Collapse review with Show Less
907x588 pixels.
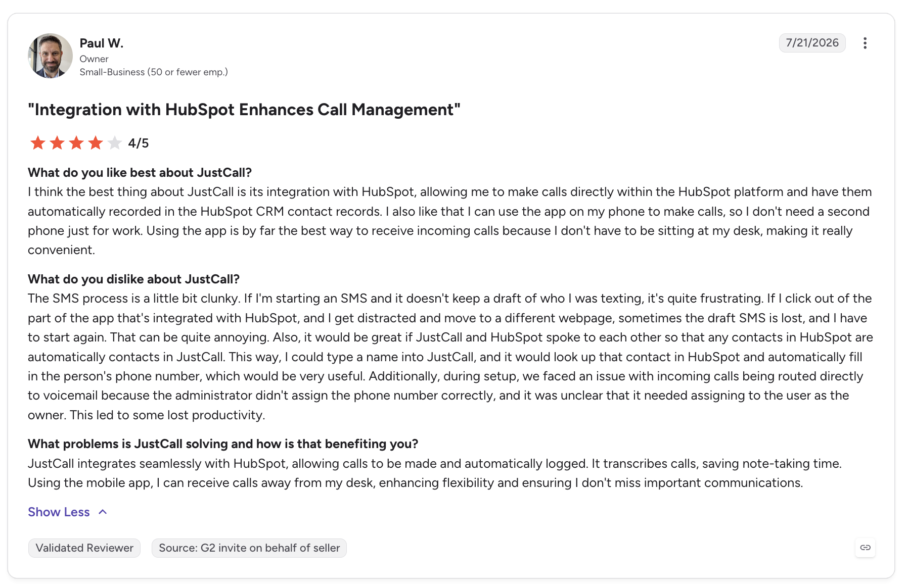coord(59,512)
